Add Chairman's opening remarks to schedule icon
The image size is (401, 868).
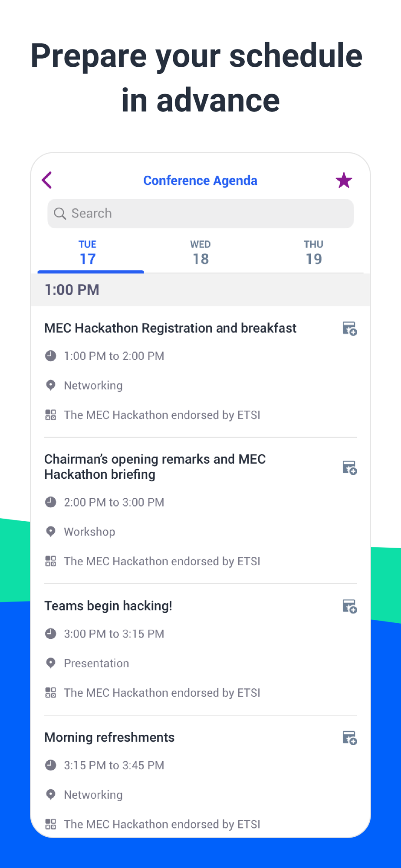tap(349, 467)
